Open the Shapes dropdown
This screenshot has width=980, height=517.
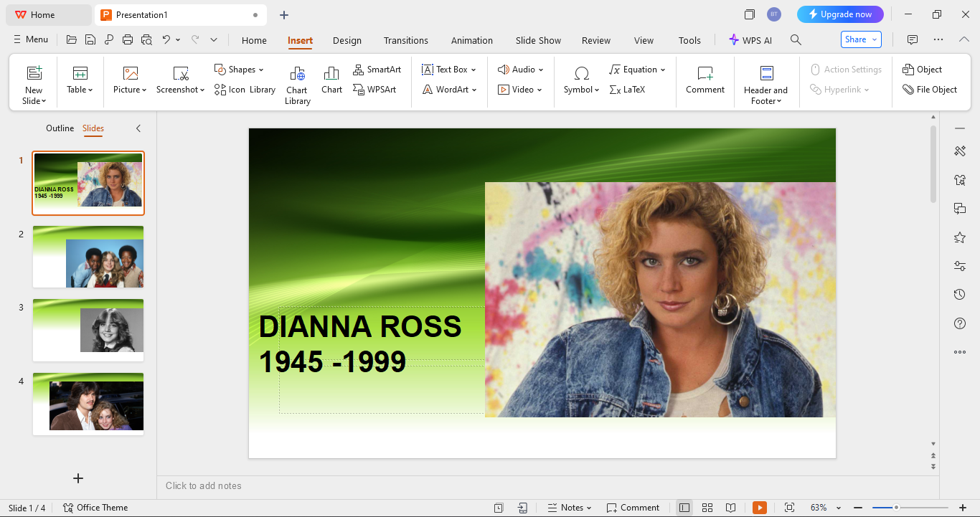coord(239,69)
